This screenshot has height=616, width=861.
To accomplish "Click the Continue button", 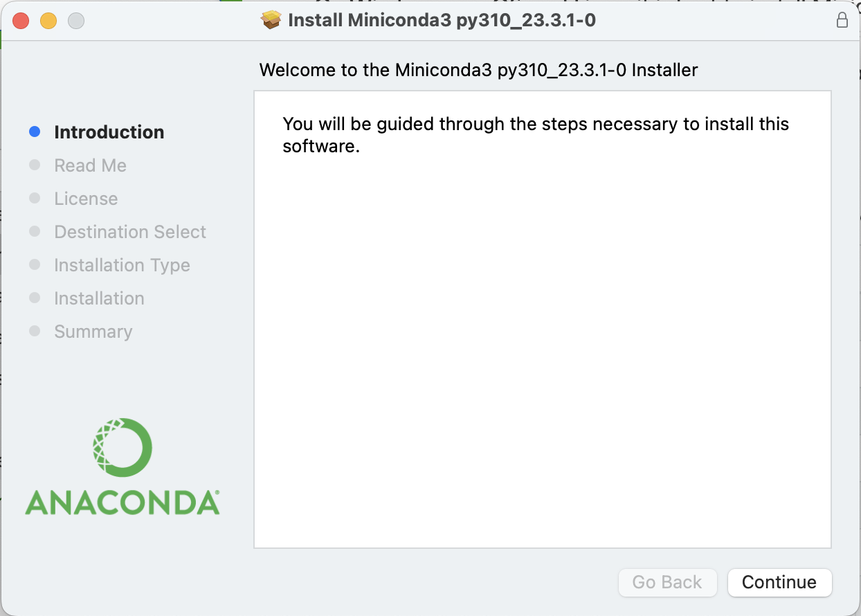I will 779,582.
